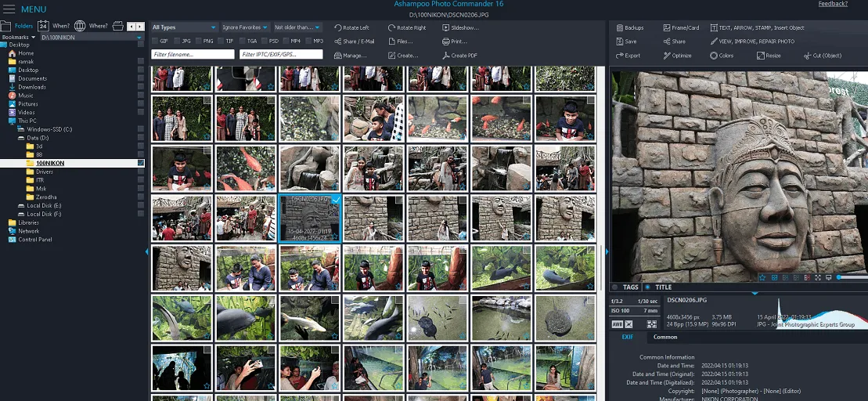This screenshot has width=868, height=401.
Task: Select the TAGS radio button
Action: 615,287
